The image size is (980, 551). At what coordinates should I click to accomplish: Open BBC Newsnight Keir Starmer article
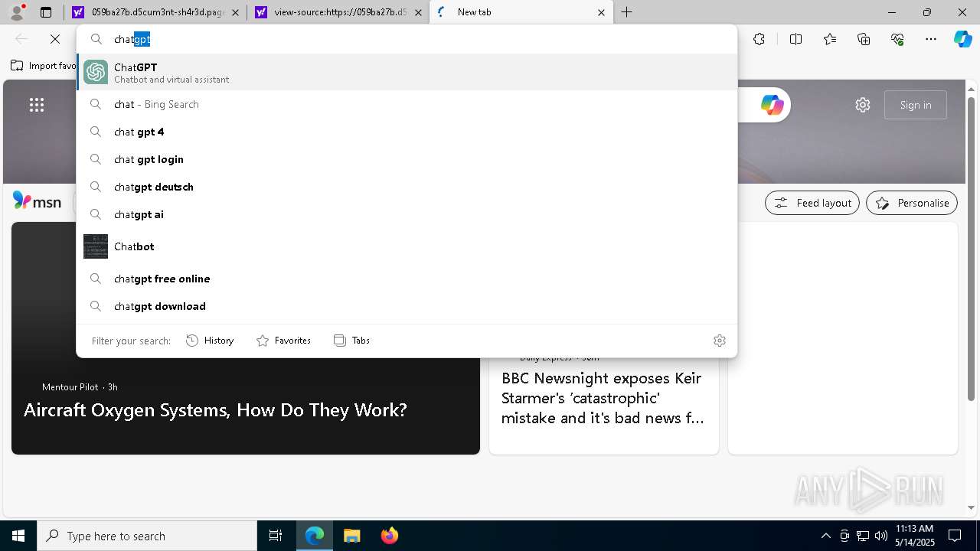603,398
